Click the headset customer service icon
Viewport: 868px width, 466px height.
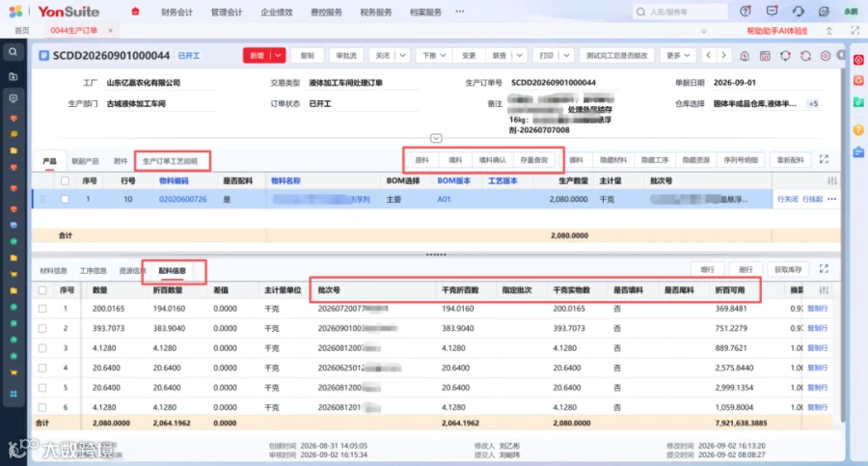click(798, 11)
